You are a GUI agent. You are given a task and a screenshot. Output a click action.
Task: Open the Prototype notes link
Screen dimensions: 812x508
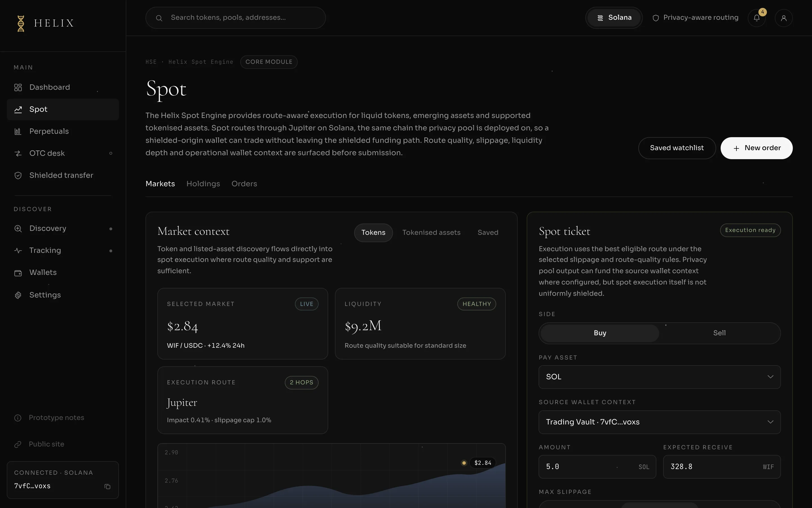tap(49, 418)
